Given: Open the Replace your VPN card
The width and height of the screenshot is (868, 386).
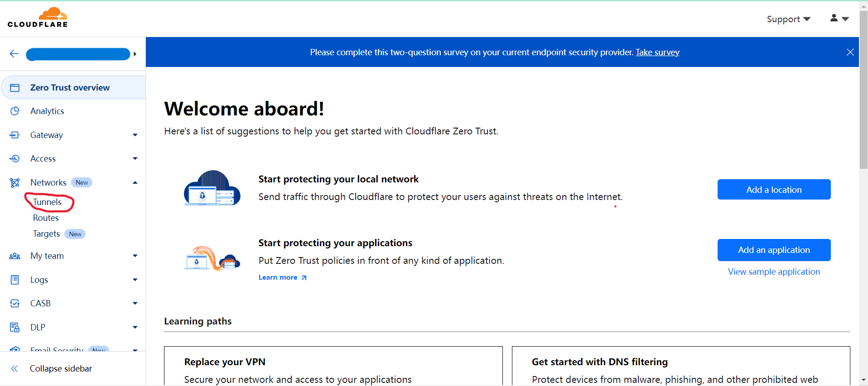Looking at the screenshot, I should tap(333, 366).
